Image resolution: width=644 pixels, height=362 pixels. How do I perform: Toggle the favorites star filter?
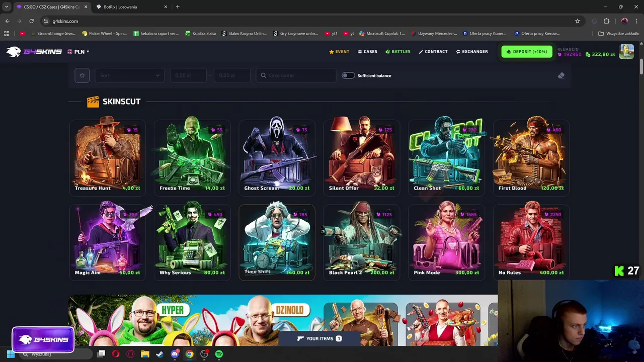click(82, 75)
